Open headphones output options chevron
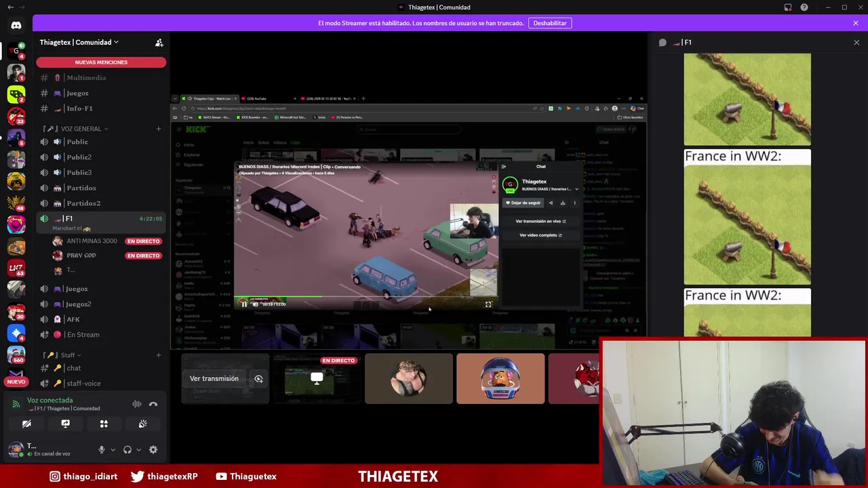This screenshot has width=868, height=488. 138,449
